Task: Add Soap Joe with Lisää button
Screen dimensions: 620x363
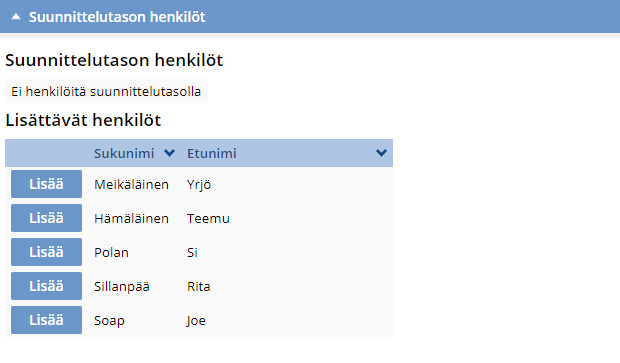Action: [x=46, y=320]
